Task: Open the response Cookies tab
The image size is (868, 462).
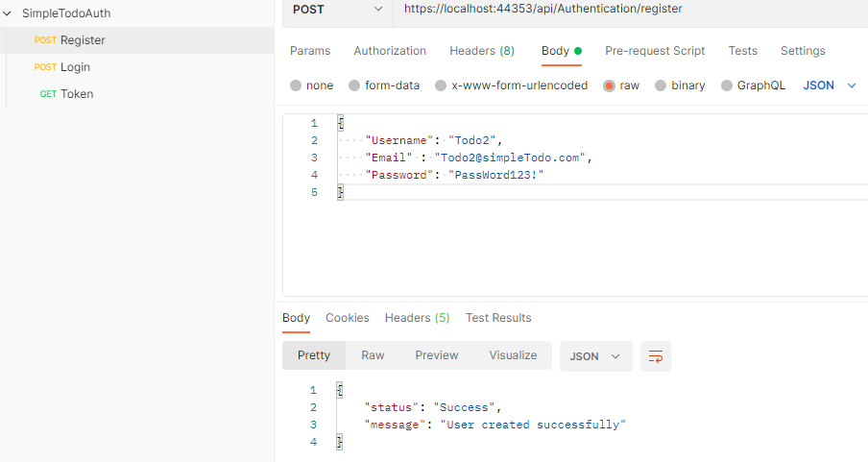Action: click(347, 318)
